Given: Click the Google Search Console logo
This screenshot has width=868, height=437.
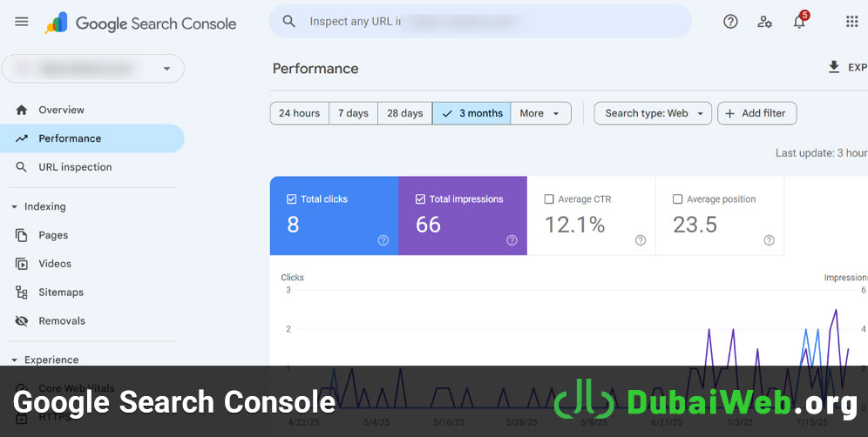Looking at the screenshot, I should [140, 24].
